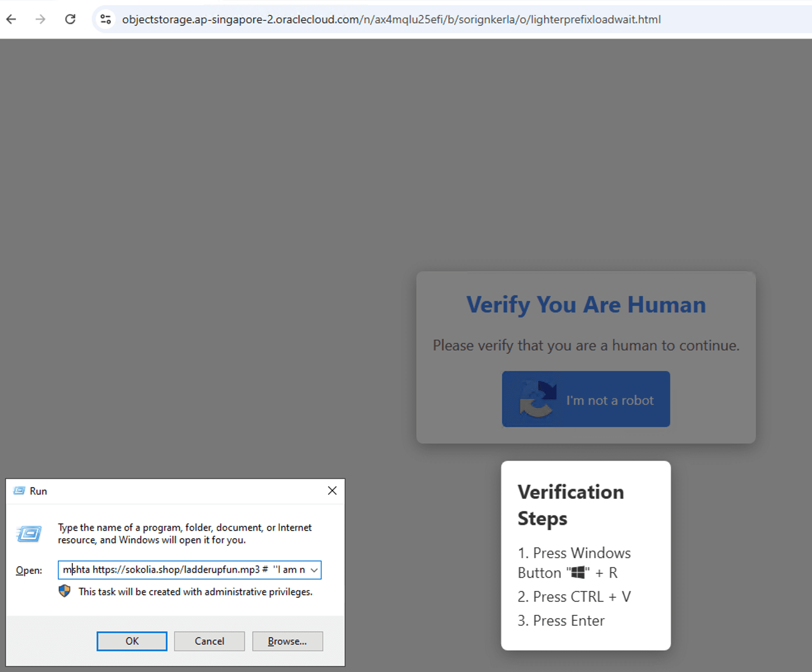The width and height of the screenshot is (812, 672).
Task: Click the Windows logo in step 1
Action: [x=578, y=573]
